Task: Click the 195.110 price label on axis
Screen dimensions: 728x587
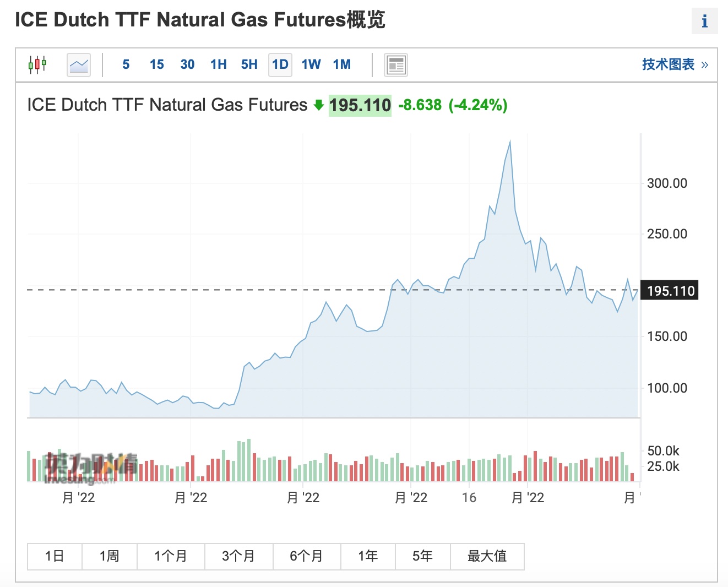Action: coord(670,290)
